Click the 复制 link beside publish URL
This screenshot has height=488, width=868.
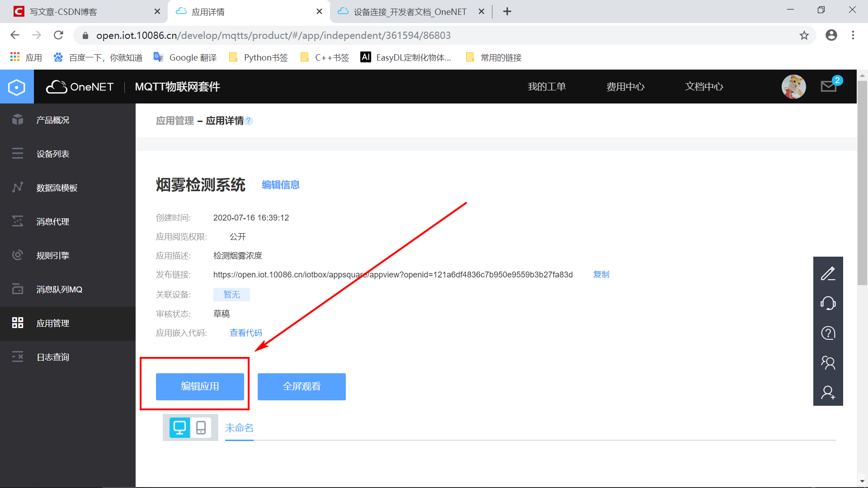click(x=601, y=274)
